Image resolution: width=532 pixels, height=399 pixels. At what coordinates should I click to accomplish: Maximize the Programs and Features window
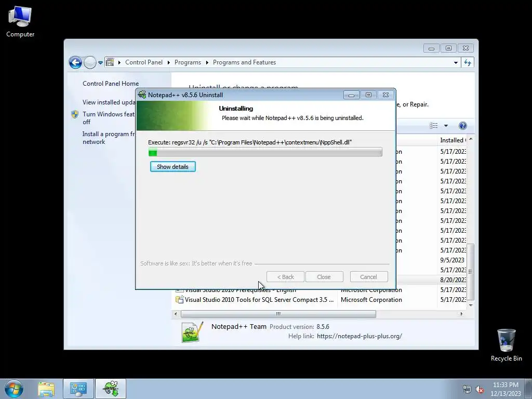coord(448,48)
